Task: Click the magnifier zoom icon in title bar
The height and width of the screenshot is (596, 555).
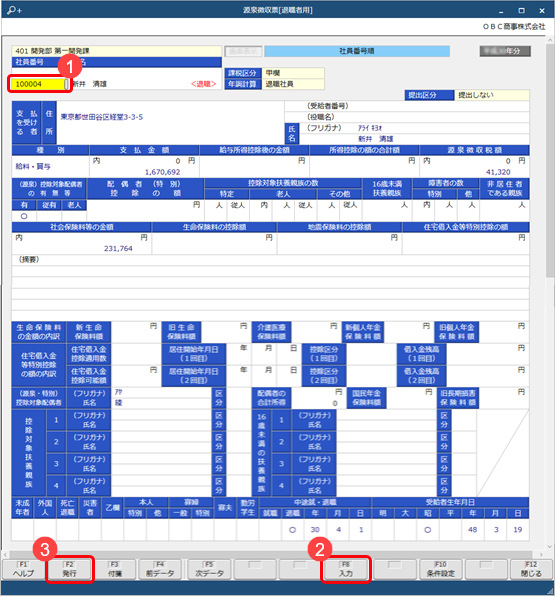Action: coord(14,10)
